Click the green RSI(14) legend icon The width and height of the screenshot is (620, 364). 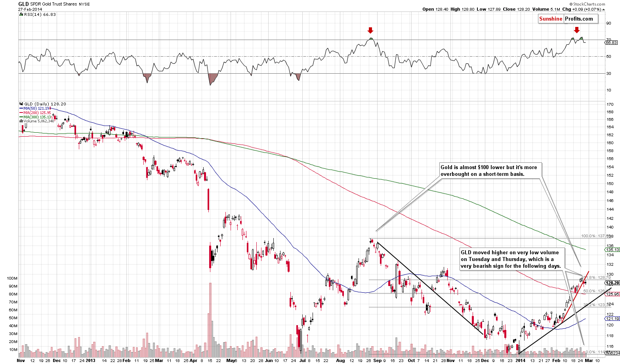[x=21, y=14]
